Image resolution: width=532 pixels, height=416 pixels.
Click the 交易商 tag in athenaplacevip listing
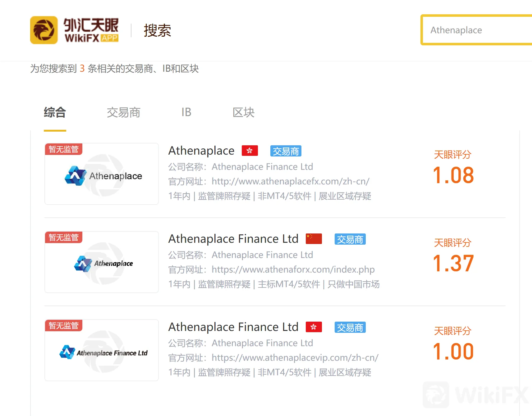click(x=350, y=328)
